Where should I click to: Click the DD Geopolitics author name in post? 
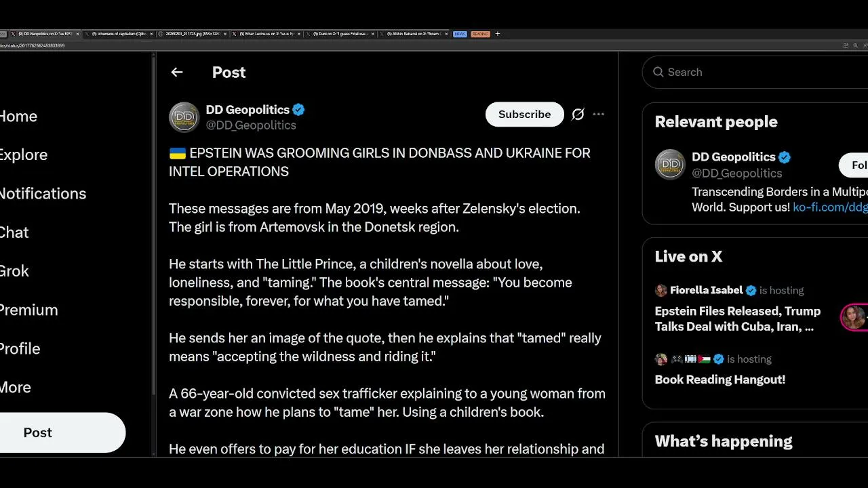pos(248,110)
